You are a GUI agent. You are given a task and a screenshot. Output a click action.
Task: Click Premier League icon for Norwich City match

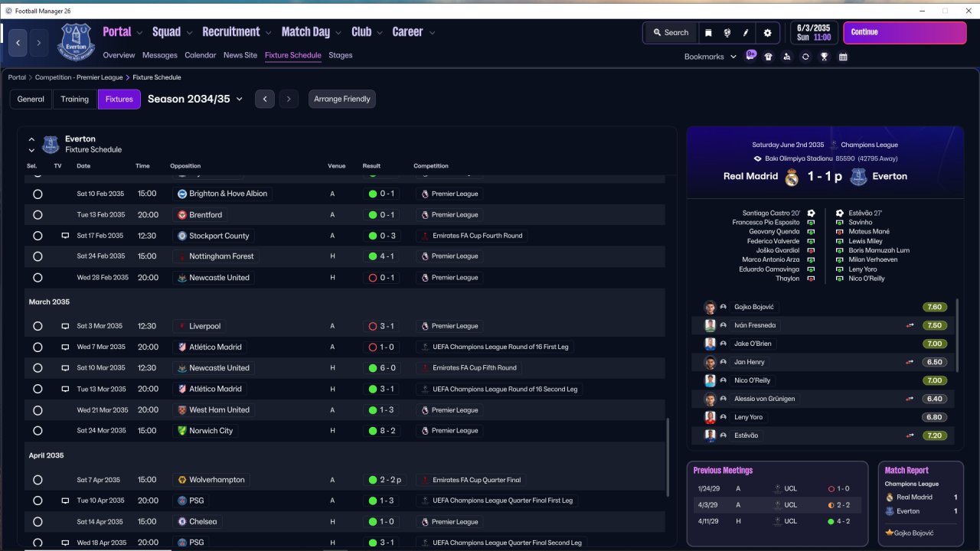click(424, 431)
